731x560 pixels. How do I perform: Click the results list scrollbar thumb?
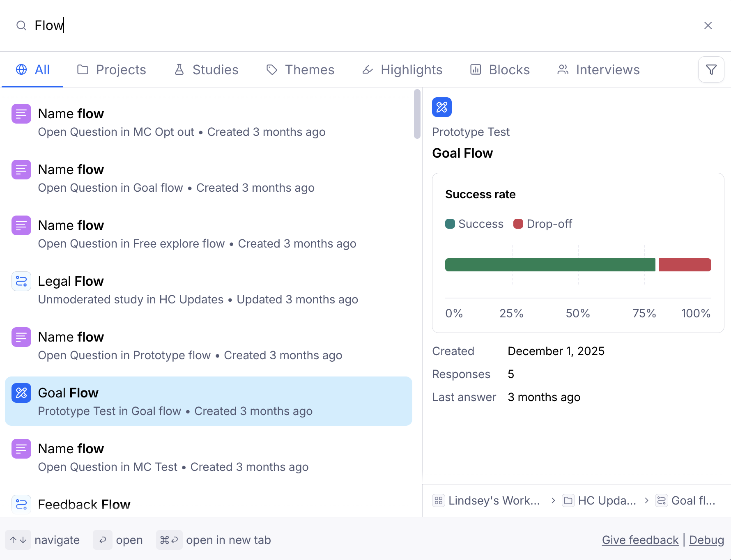click(x=417, y=114)
